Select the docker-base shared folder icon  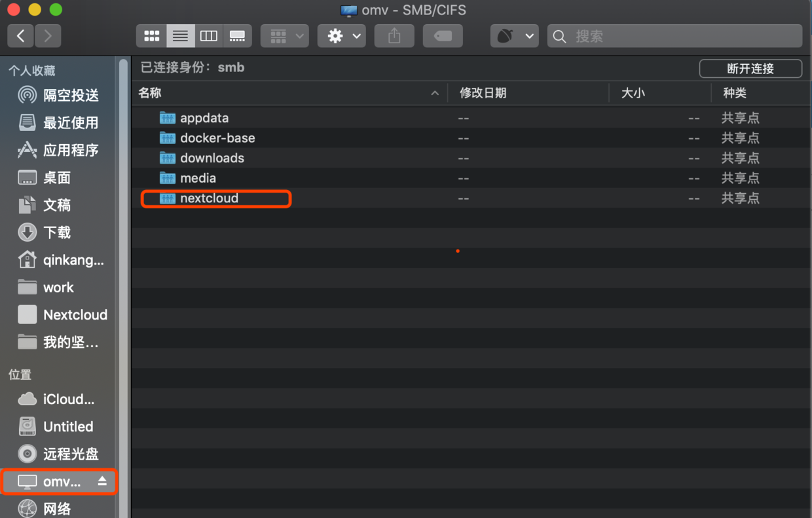(x=168, y=138)
